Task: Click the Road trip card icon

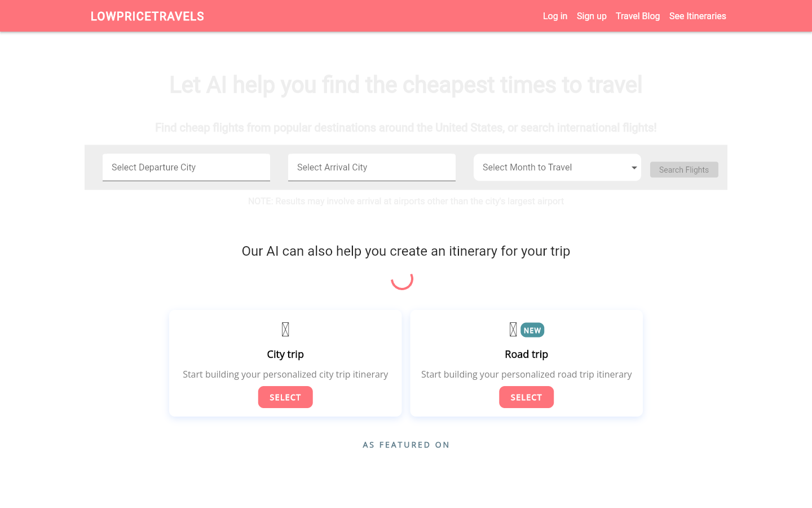Action: pos(512,329)
